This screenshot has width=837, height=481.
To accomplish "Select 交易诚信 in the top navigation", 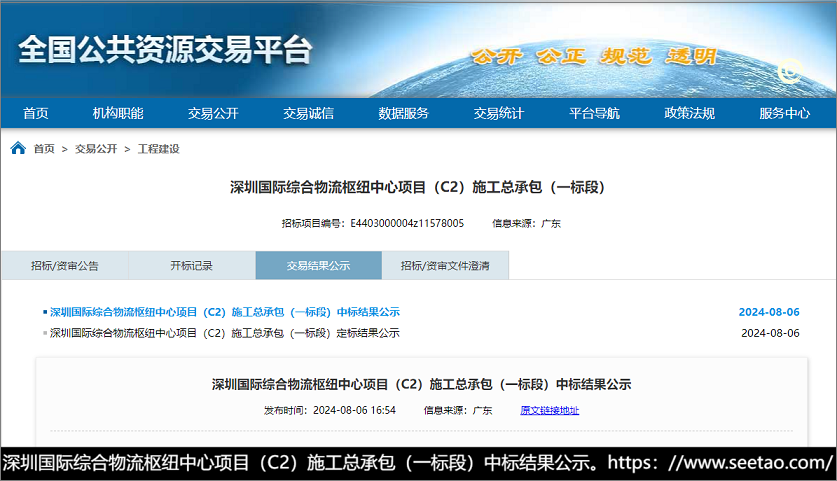I will pos(308,113).
